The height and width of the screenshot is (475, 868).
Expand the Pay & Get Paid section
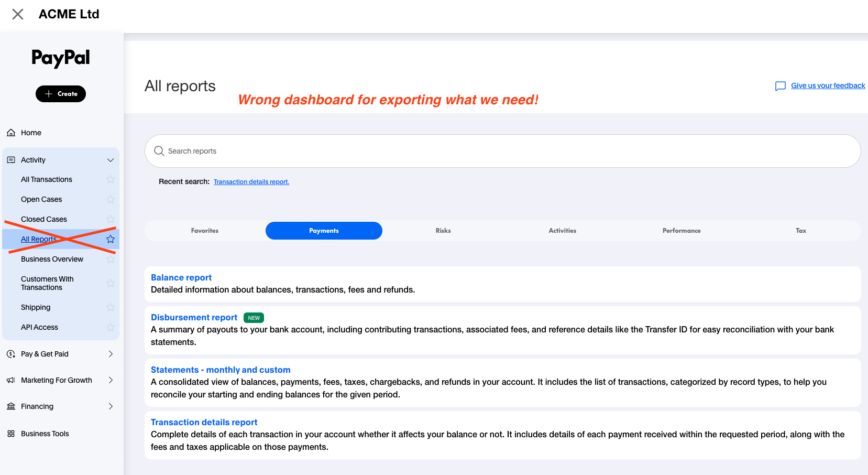[111, 354]
